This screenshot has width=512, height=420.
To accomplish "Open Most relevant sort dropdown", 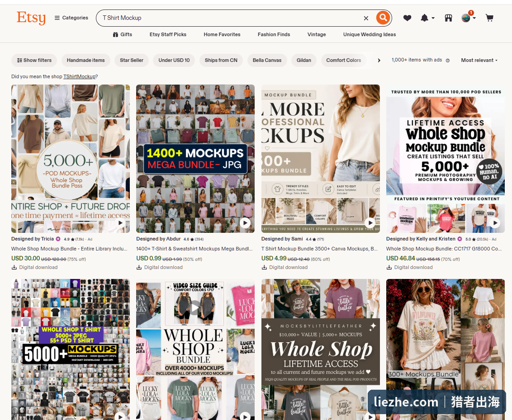I will tap(479, 60).
